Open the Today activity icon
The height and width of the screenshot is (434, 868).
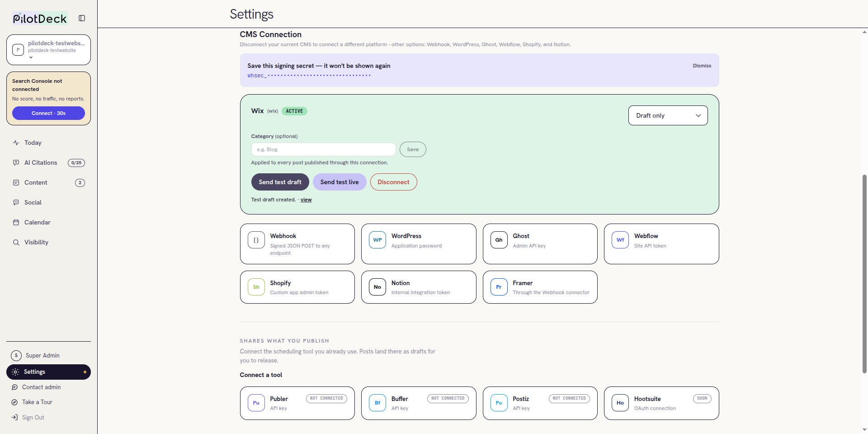click(x=16, y=143)
